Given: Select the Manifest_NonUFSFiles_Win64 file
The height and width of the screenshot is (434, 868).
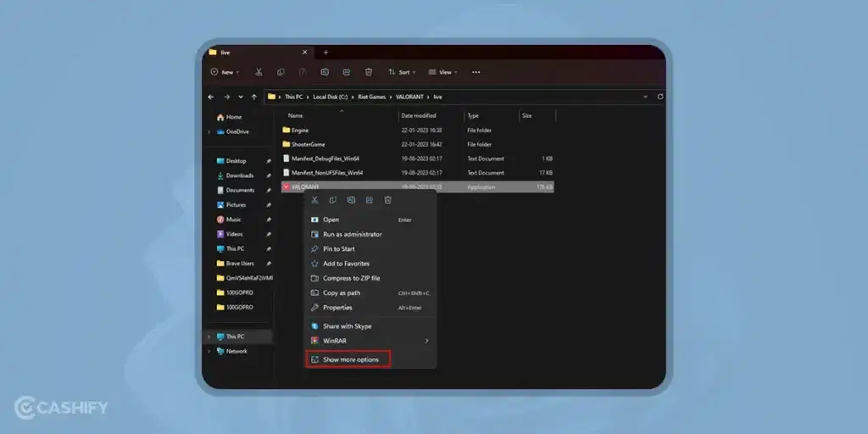Looking at the screenshot, I should (x=418, y=173).
